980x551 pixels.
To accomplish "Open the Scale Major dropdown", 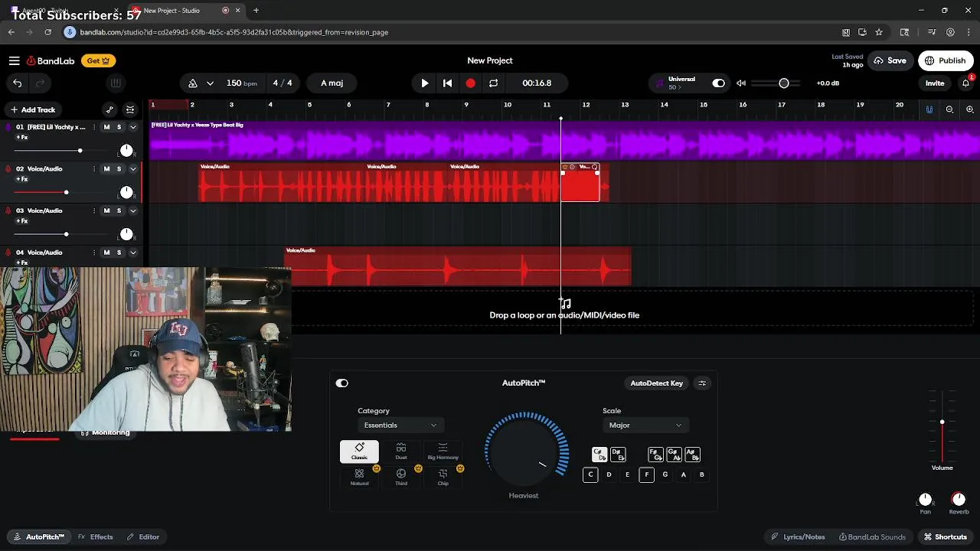I will point(645,425).
